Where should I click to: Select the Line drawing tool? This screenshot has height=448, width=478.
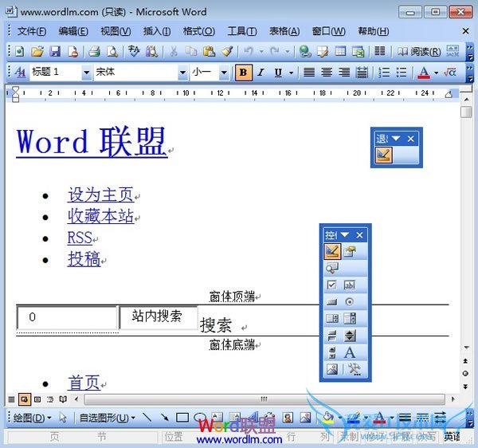pyautogui.click(x=147, y=417)
